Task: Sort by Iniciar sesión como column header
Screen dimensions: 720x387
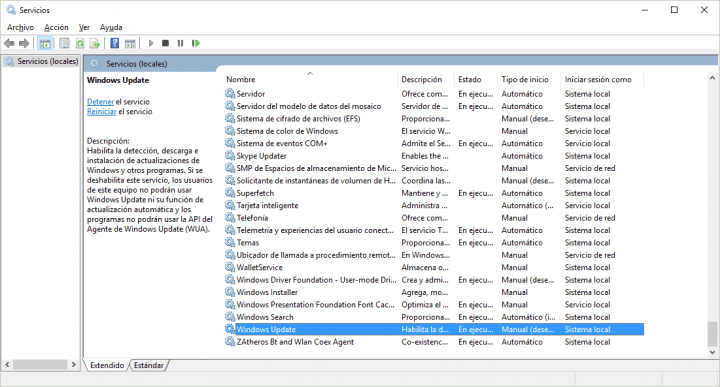Action: pyautogui.click(x=602, y=79)
